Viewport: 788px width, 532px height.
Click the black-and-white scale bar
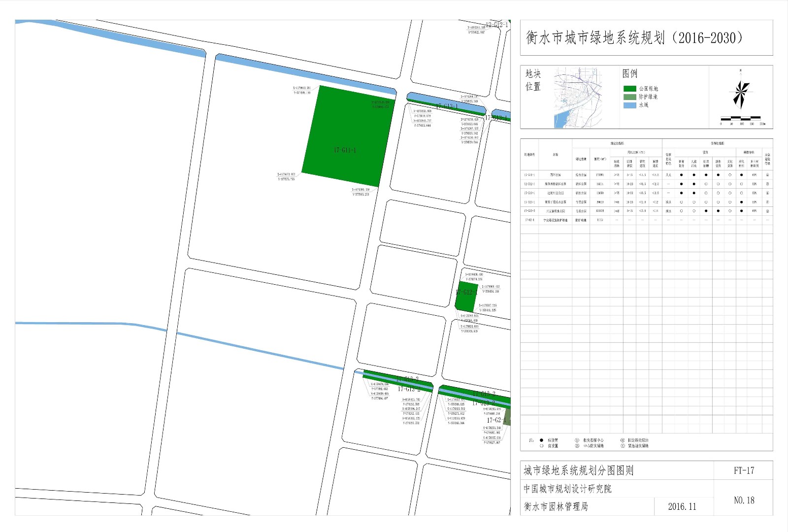tap(741, 118)
